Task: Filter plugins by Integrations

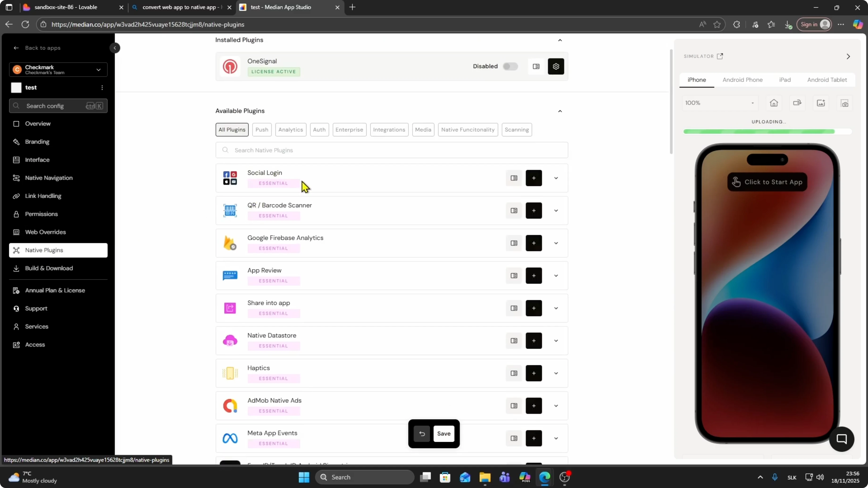Action: coord(389,130)
